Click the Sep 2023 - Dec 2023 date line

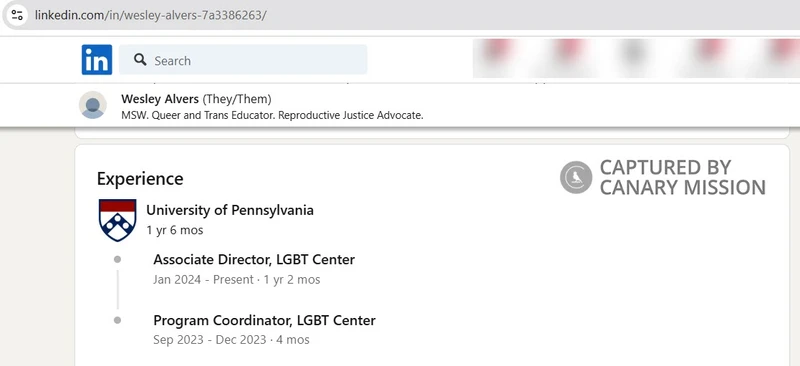(x=231, y=339)
